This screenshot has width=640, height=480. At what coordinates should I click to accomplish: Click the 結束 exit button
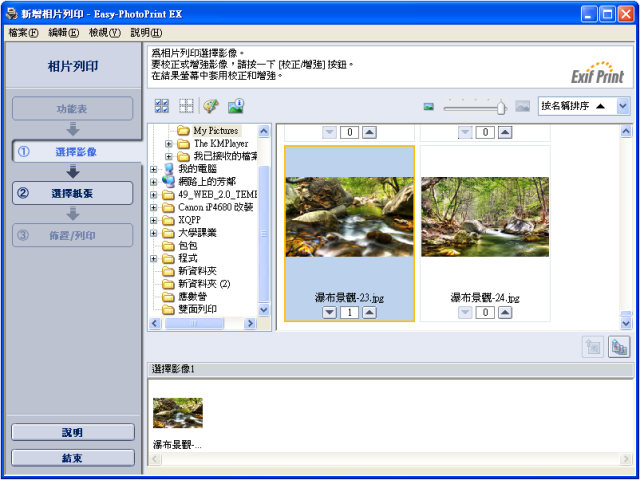pyautogui.click(x=73, y=458)
